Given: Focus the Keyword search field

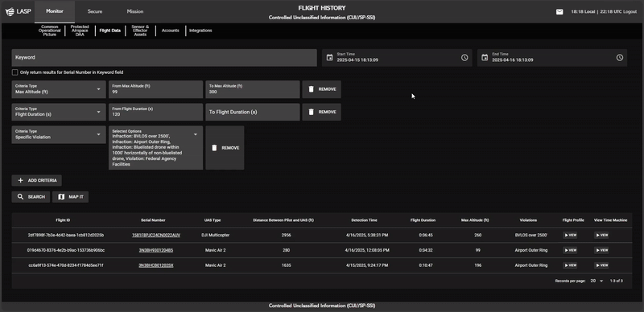Looking at the screenshot, I should (164, 57).
